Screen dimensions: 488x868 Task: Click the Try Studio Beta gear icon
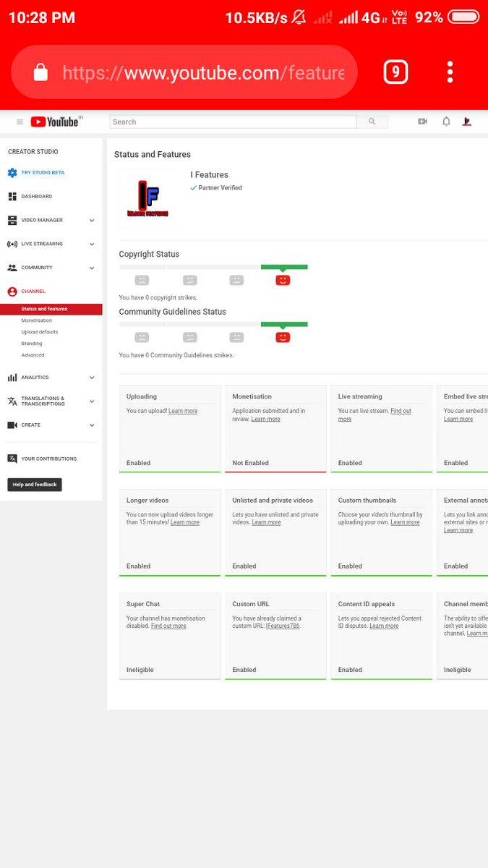(x=12, y=173)
